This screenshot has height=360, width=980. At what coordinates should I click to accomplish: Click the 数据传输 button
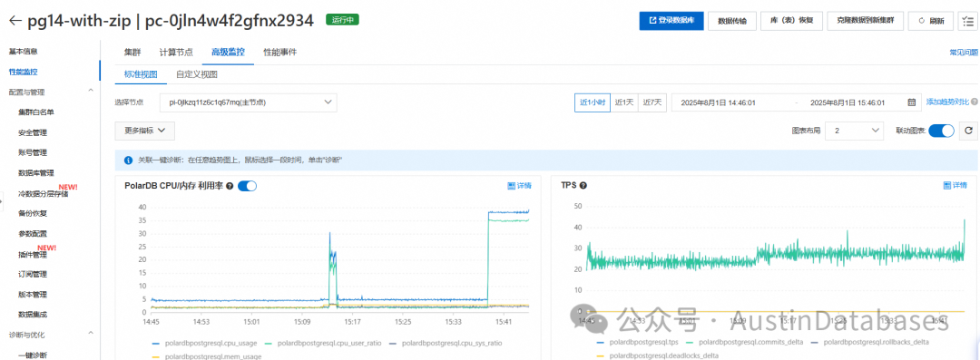tap(732, 21)
